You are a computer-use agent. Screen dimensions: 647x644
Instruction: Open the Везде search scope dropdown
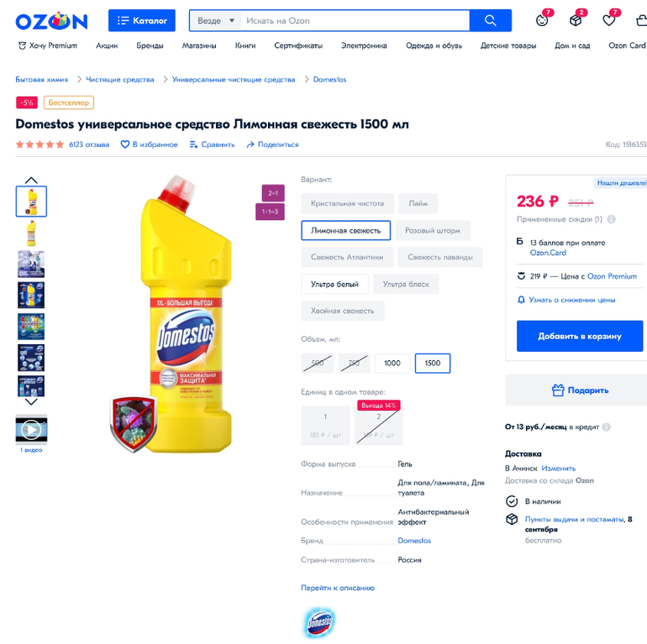[216, 21]
